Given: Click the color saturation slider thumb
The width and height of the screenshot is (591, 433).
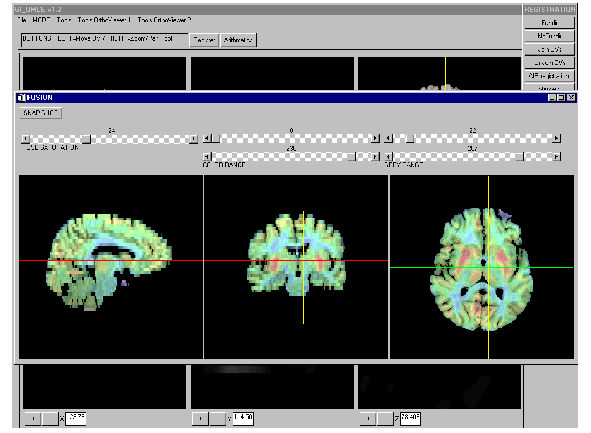Looking at the screenshot, I should pos(87,139).
